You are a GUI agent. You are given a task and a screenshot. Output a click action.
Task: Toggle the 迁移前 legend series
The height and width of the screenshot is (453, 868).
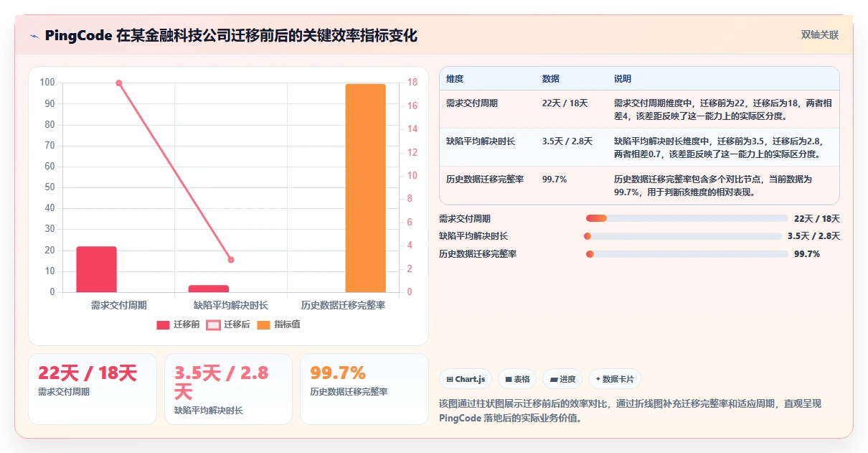(179, 324)
